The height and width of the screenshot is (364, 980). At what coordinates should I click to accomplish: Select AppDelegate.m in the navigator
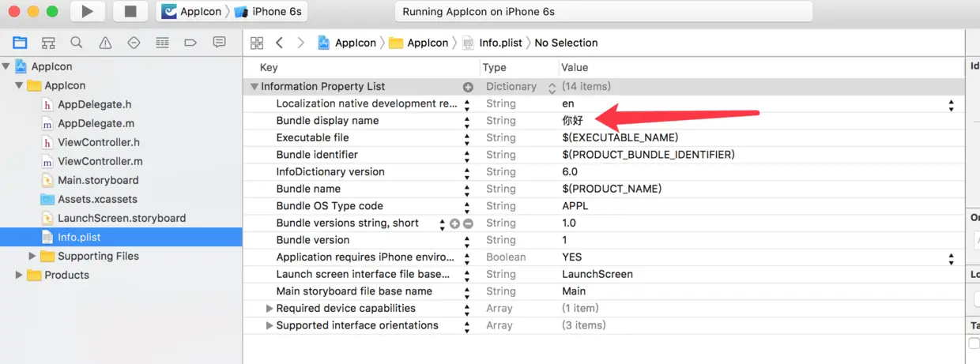(96, 123)
